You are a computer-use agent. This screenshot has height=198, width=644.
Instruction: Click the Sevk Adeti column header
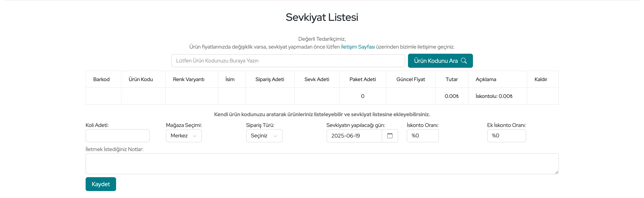click(x=317, y=79)
